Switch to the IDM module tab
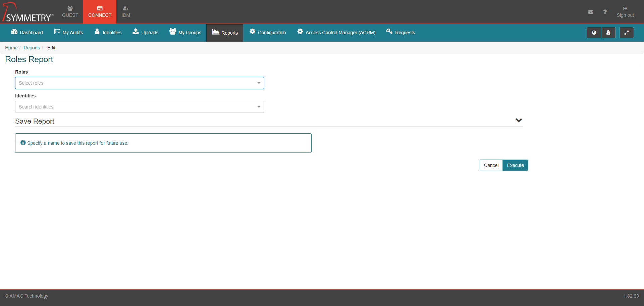The image size is (644, 306). tap(126, 12)
